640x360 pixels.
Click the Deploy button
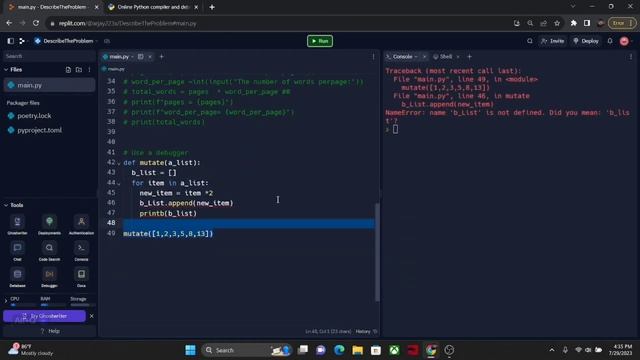(586, 41)
